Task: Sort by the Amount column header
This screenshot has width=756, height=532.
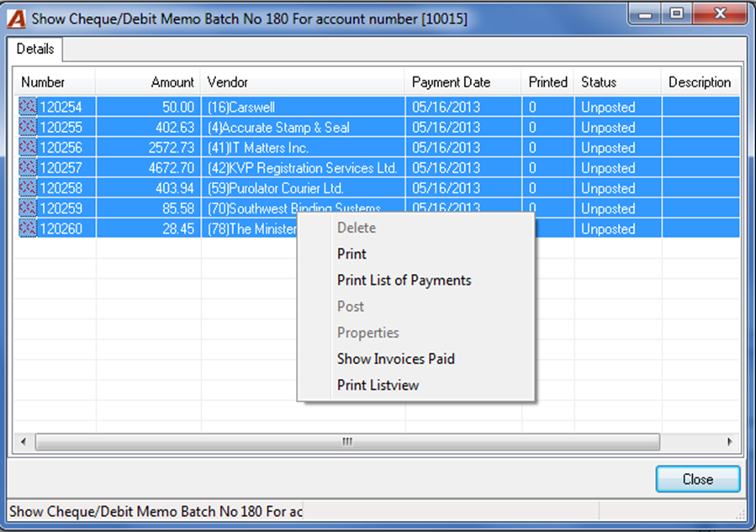Action: 148,82
